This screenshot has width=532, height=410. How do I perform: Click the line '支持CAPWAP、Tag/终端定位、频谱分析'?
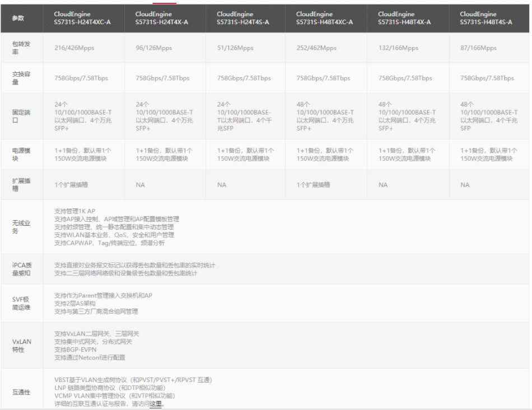pos(109,243)
